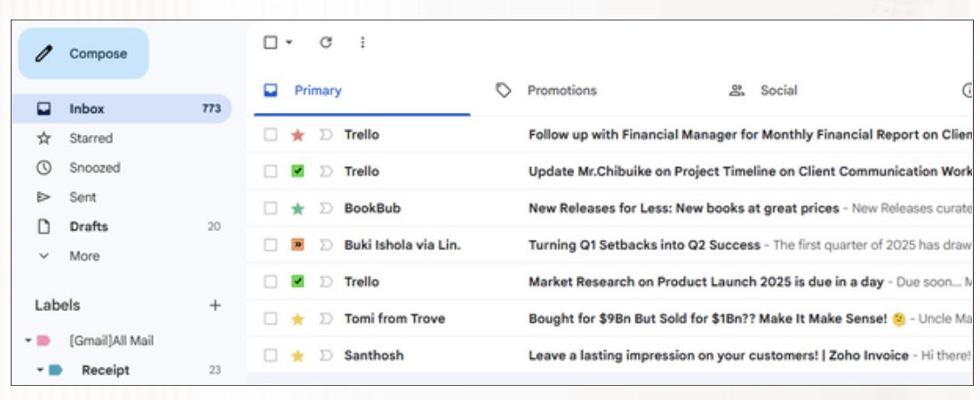The width and height of the screenshot is (980, 400).
Task: Tick the checkbox for BookBub email
Action: (x=270, y=209)
